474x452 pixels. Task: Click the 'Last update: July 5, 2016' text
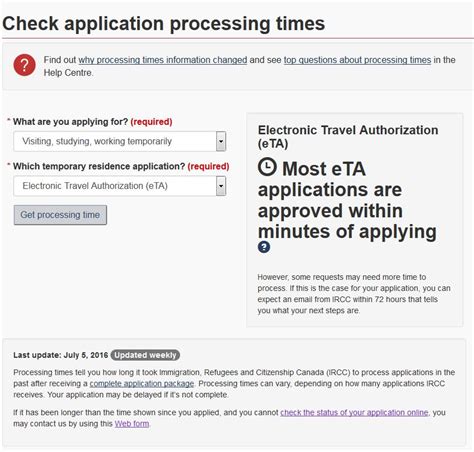pyautogui.click(x=61, y=355)
